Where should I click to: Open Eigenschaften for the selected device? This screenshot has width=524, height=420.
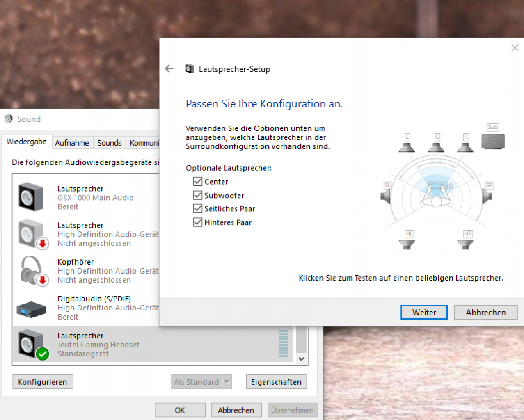tap(276, 382)
